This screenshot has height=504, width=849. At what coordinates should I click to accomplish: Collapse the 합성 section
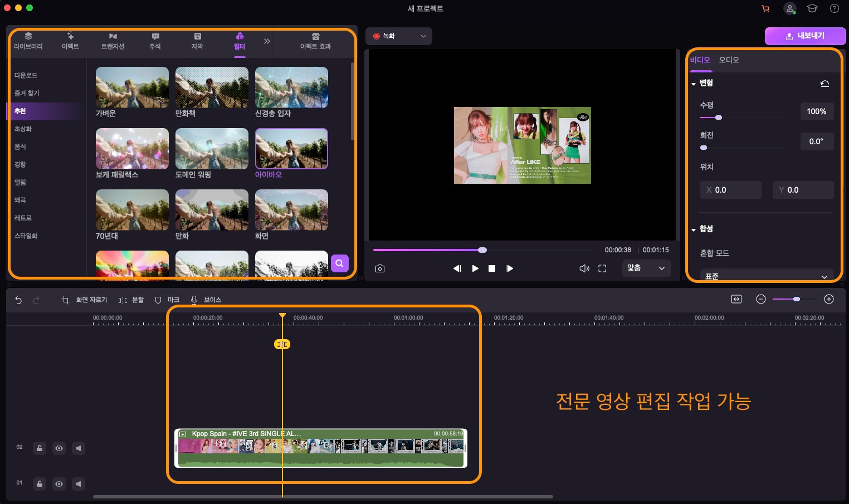click(694, 229)
